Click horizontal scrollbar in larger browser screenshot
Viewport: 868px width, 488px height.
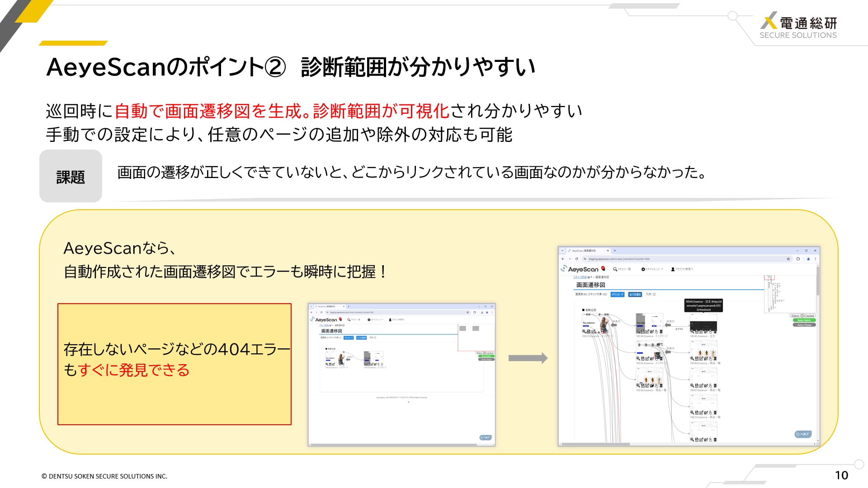pos(595,444)
